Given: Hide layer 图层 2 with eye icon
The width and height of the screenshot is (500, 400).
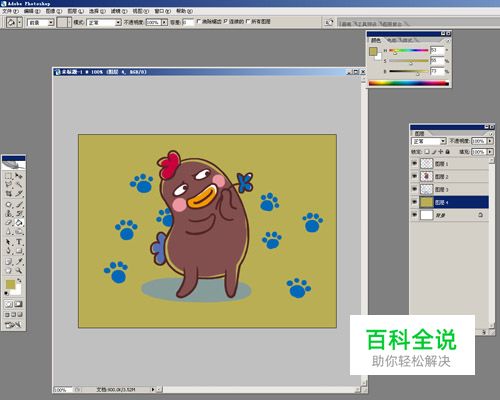Looking at the screenshot, I should (415, 176).
